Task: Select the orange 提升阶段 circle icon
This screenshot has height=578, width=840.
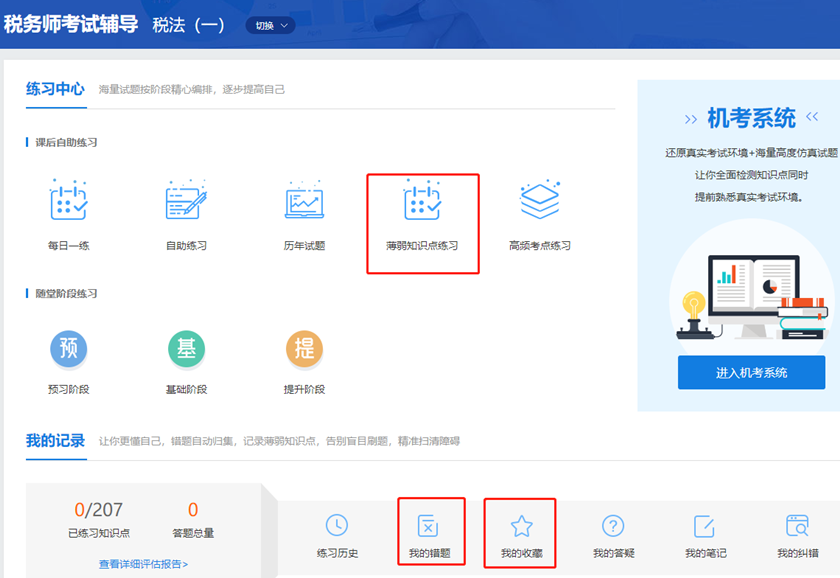Action: 304,348
